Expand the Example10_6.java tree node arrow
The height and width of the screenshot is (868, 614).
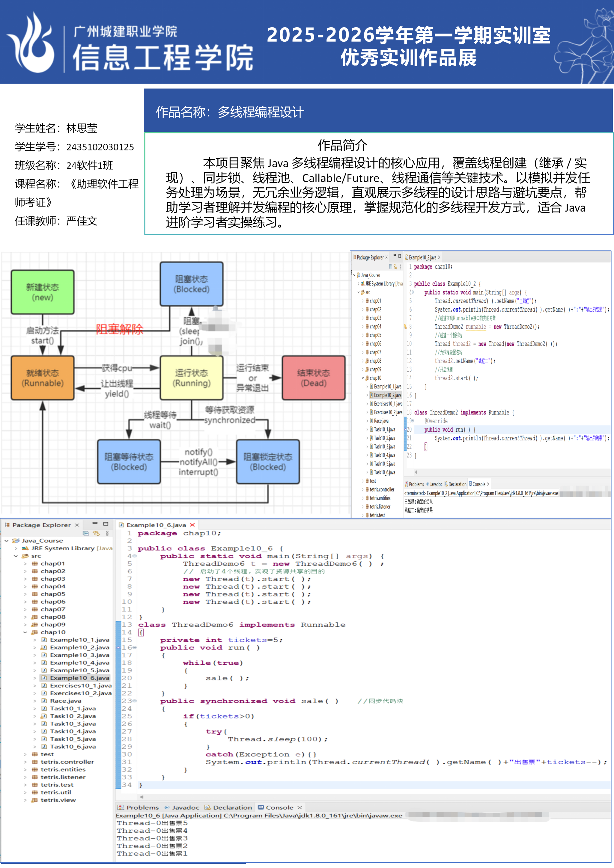click(35, 678)
